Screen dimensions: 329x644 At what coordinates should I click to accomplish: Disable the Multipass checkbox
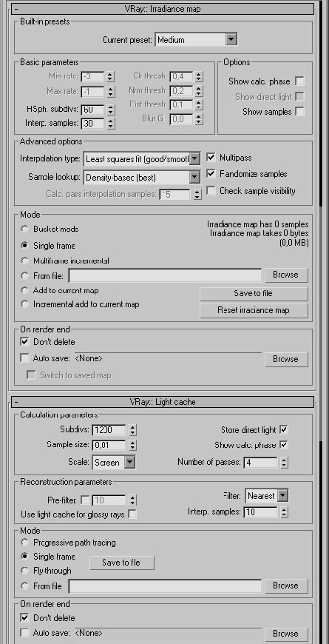(x=211, y=158)
